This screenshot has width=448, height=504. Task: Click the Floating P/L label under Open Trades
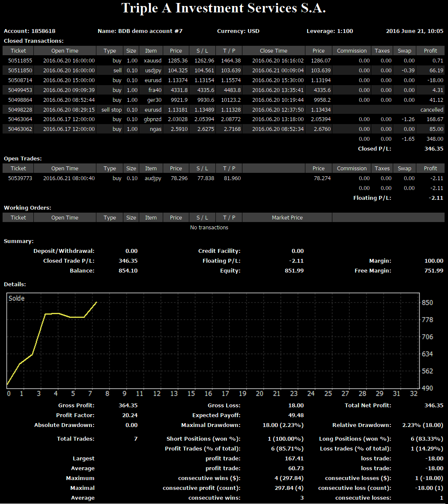tap(372, 198)
